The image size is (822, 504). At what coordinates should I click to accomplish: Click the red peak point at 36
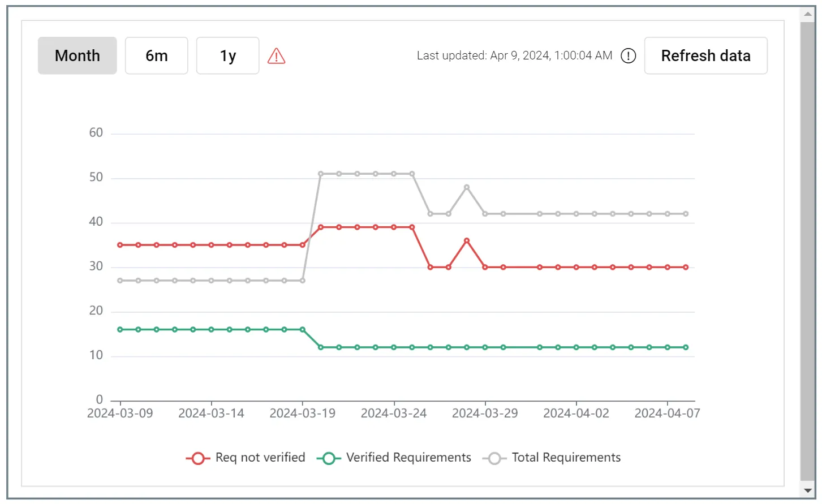(x=467, y=240)
